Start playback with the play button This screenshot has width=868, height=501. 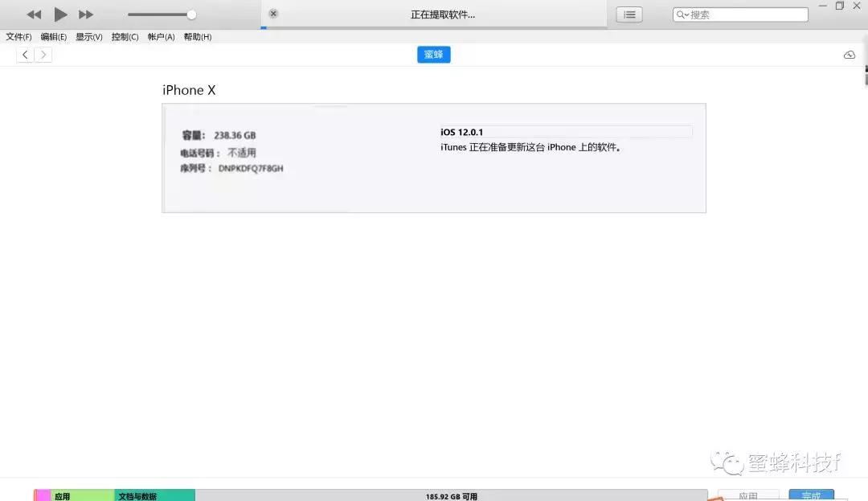pyautogui.click(x=60, y=14)
